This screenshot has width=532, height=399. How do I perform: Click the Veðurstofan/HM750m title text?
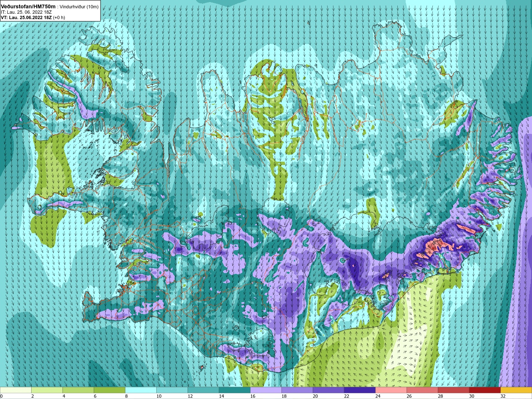coord(28,6)
